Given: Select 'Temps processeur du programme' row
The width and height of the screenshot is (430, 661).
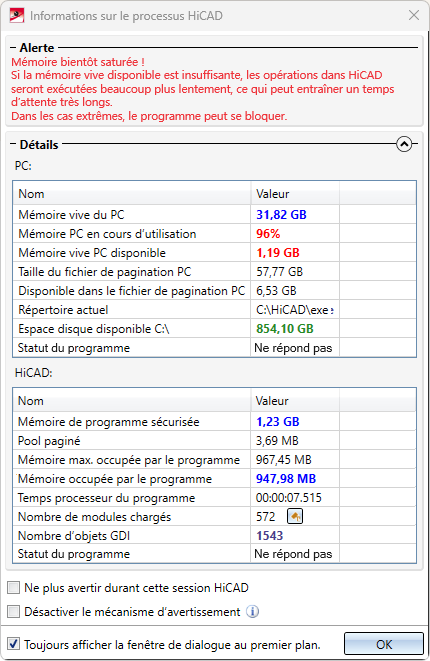Looking at the screenshot, I should point(215,497).
